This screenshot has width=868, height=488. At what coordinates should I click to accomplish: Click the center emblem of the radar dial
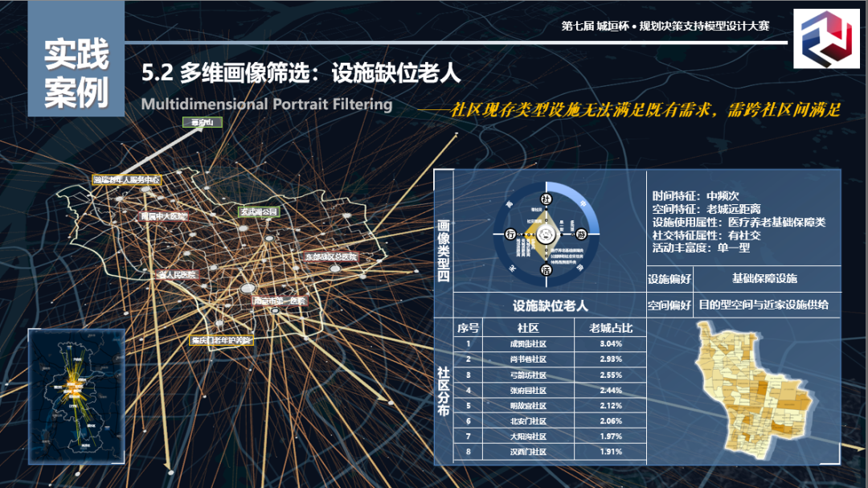click(x=547, y=235)
